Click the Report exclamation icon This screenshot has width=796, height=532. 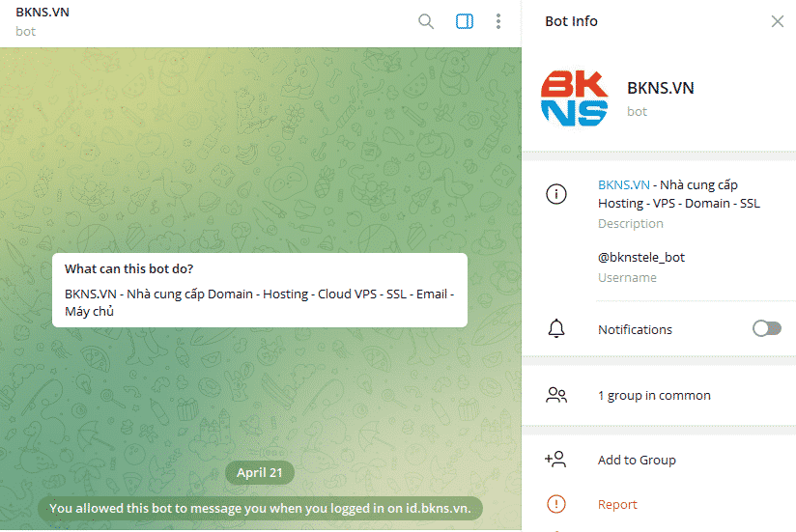point(556,504)
